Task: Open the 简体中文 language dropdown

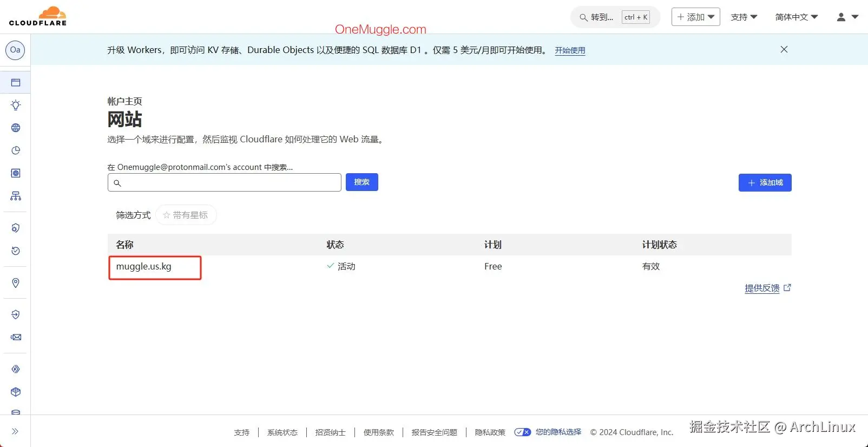Action: 797,17
